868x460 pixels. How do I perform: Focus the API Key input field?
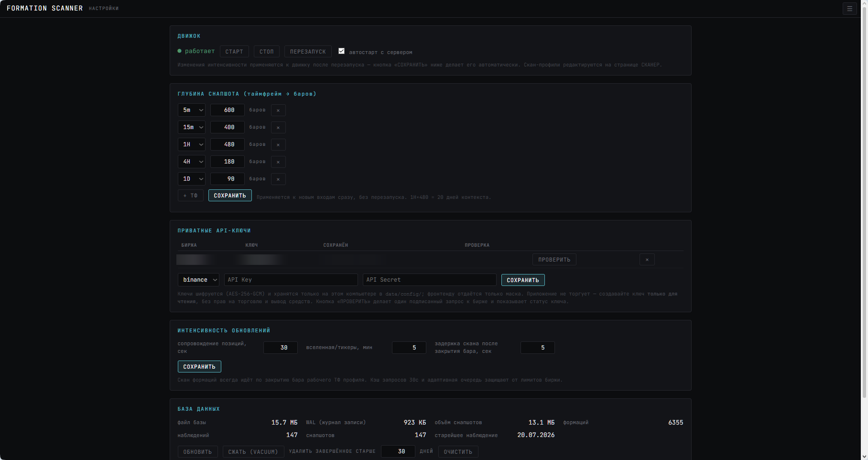[291, 280]
